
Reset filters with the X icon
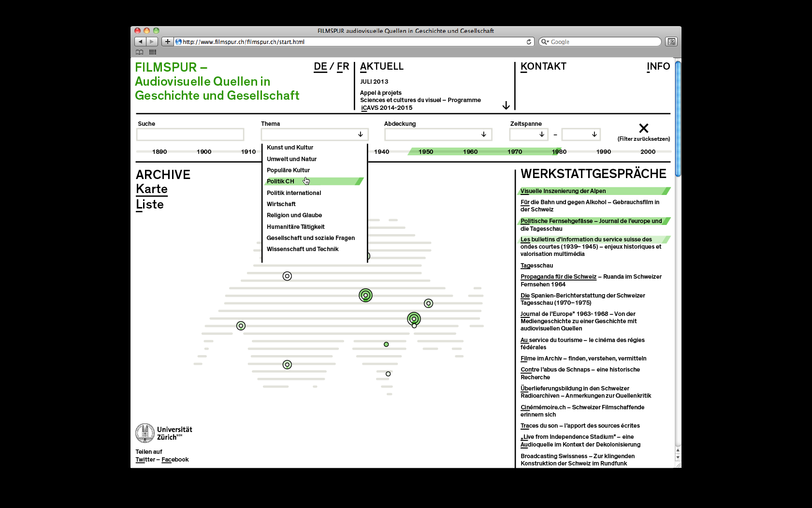click(x=643, y=128)
